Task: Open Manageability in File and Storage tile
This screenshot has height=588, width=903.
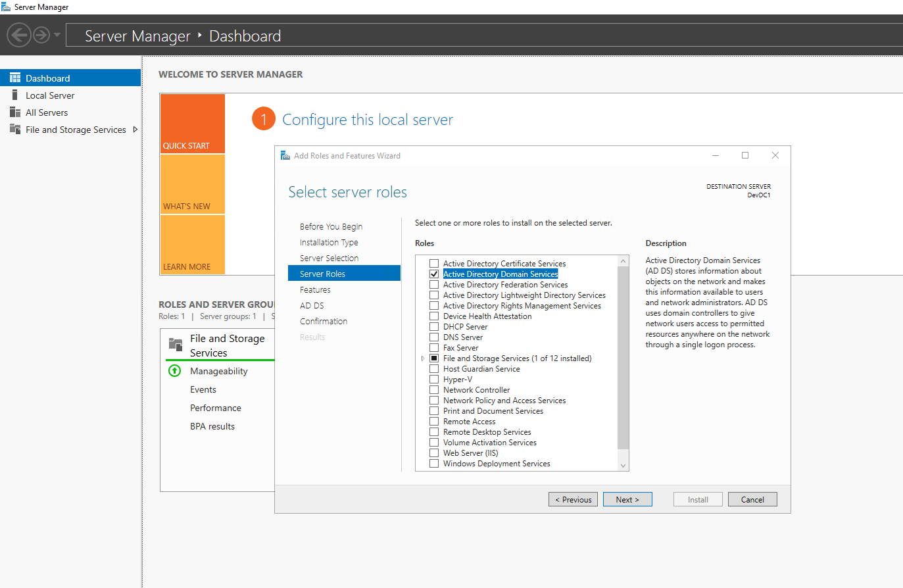Action: pyautogui.click(x=219, y=371)
